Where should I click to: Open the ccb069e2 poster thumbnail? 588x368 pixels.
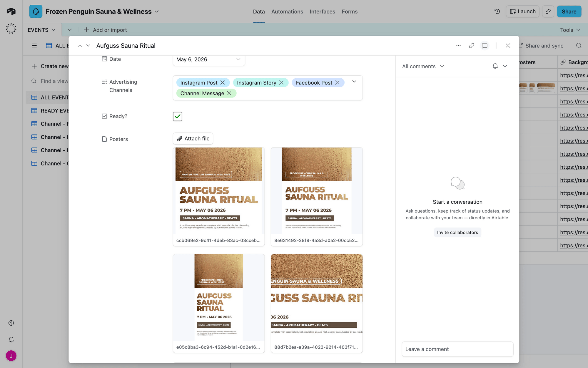(219, 191)
